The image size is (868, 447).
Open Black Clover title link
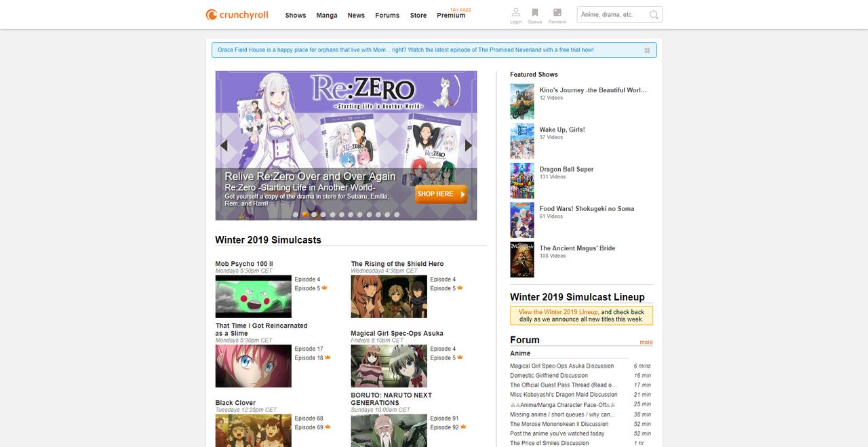coord(235,403)
